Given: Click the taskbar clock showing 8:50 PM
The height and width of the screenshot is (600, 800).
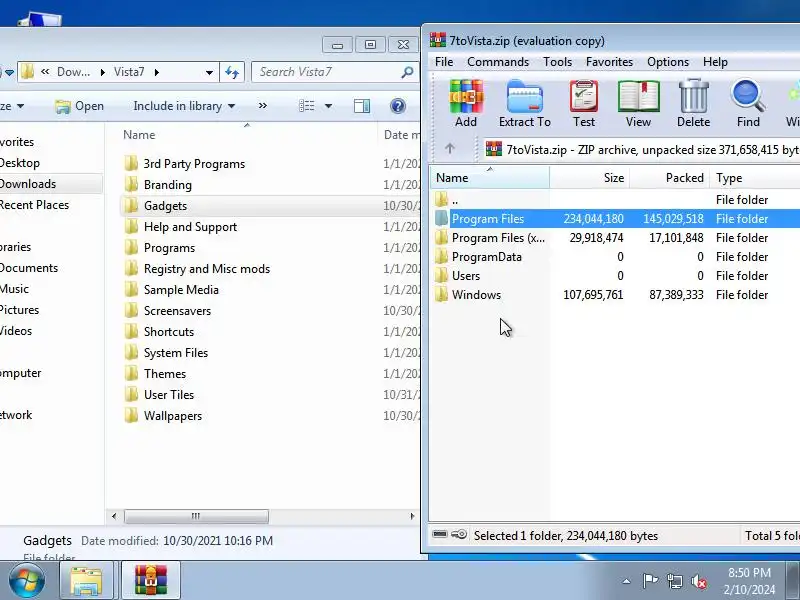Looking at the screenshot, I should click(x=749, y=581).
